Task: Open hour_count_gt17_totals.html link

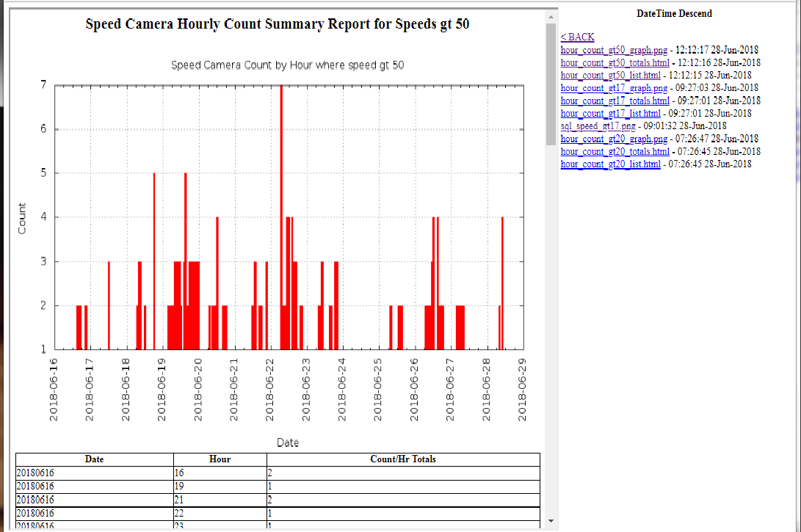Action: click(615, 101)
